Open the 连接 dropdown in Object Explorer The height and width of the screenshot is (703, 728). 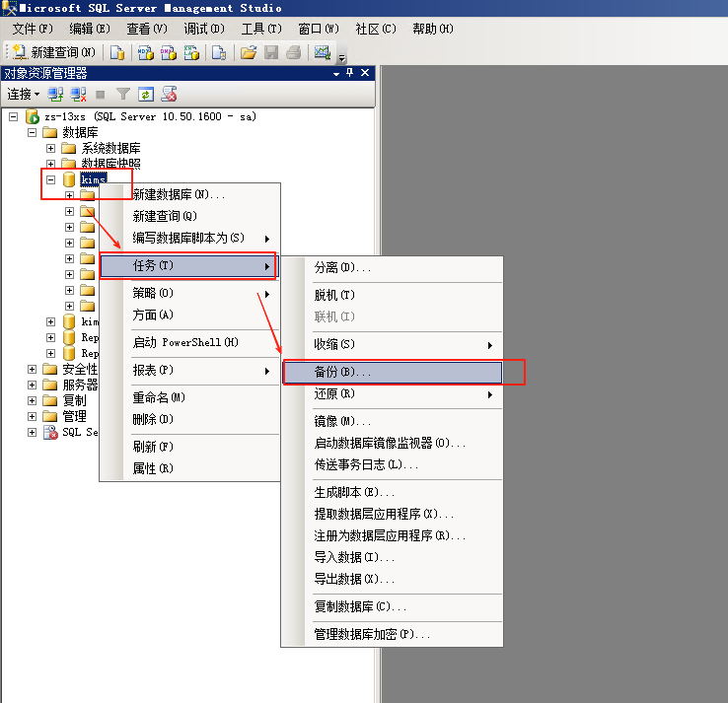tap(24, 95)
